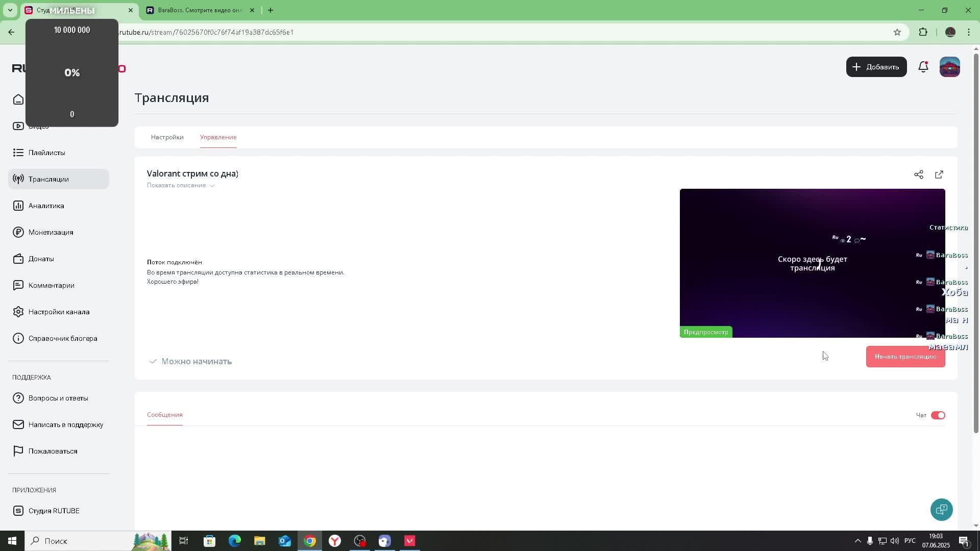Open stream in new window icon

click(939, 174)
